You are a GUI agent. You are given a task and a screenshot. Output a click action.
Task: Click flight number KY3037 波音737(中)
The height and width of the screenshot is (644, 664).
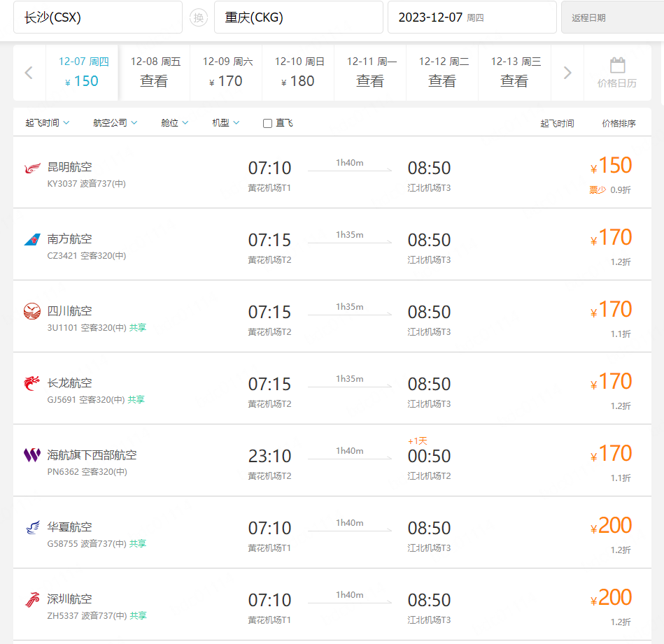click(86, 184)
